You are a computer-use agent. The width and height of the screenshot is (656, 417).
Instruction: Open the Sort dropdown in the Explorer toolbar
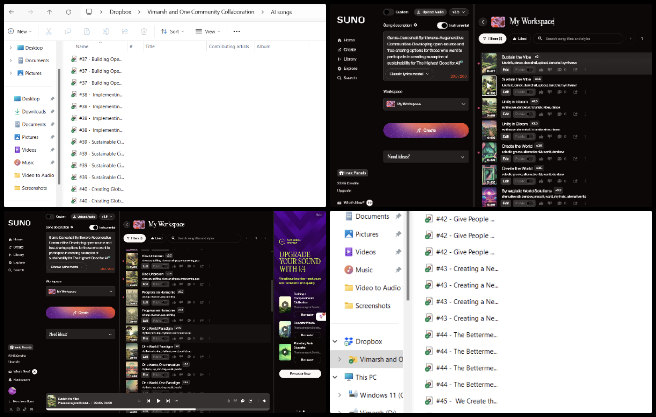point(172,31)
